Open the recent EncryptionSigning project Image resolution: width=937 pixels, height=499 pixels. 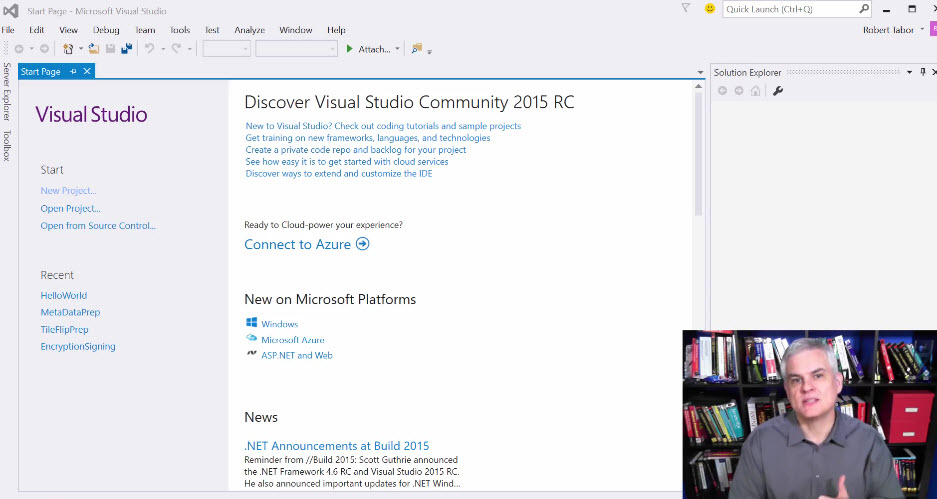click(78, 346)
